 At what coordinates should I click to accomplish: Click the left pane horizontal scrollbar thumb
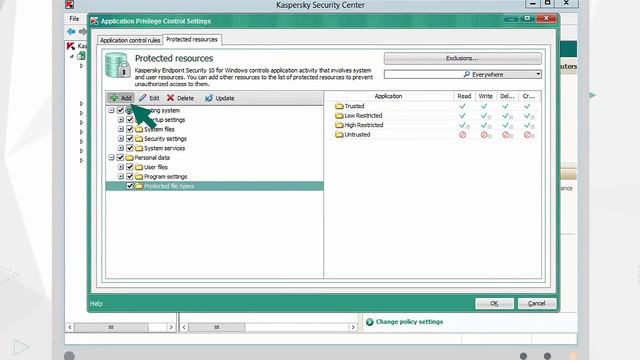[111, 327]
